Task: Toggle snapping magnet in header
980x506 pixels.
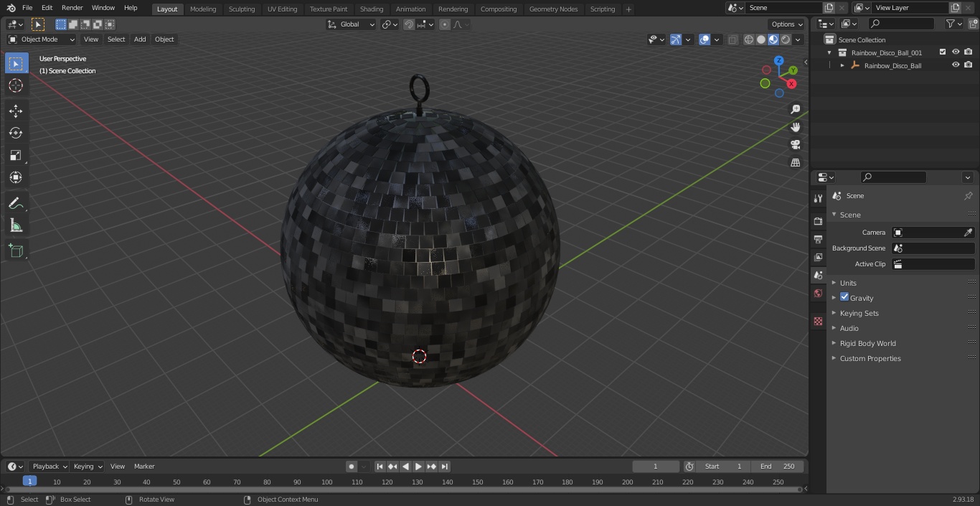Action: 409,24
